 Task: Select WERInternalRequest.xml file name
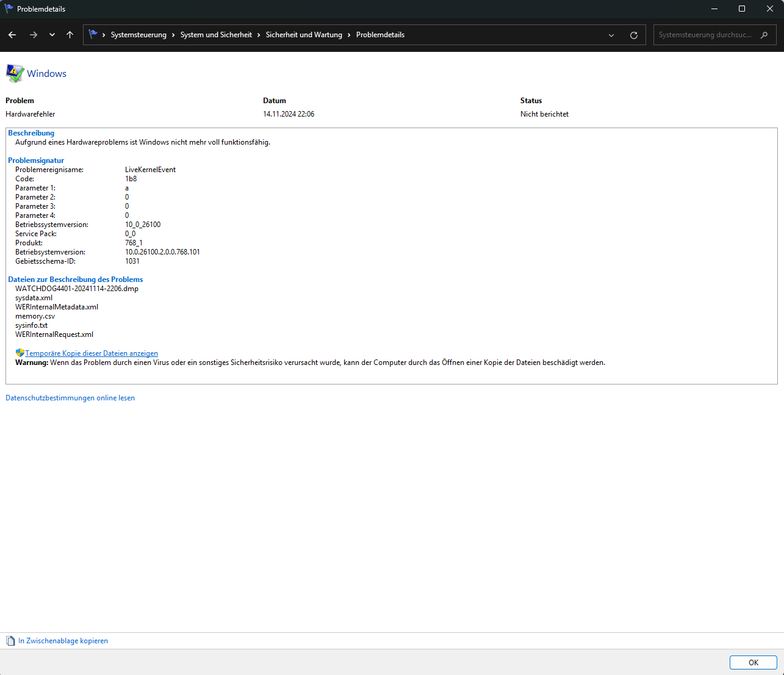(x=54, y=334)
